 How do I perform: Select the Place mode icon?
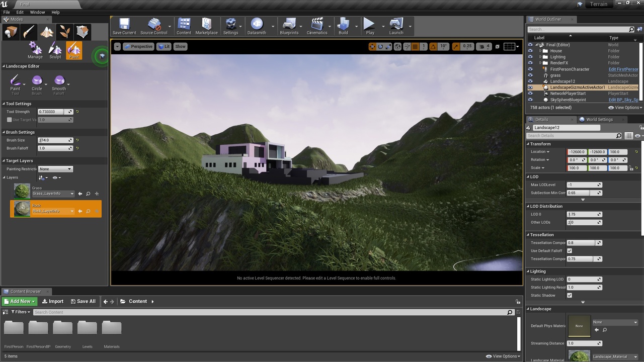(x=11, y=32)
